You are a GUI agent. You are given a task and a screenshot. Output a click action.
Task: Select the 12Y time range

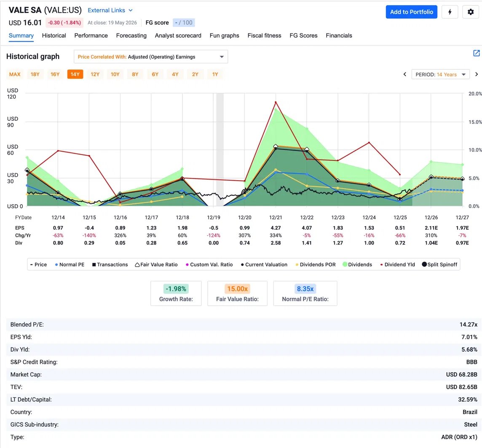tap(95, 75)
